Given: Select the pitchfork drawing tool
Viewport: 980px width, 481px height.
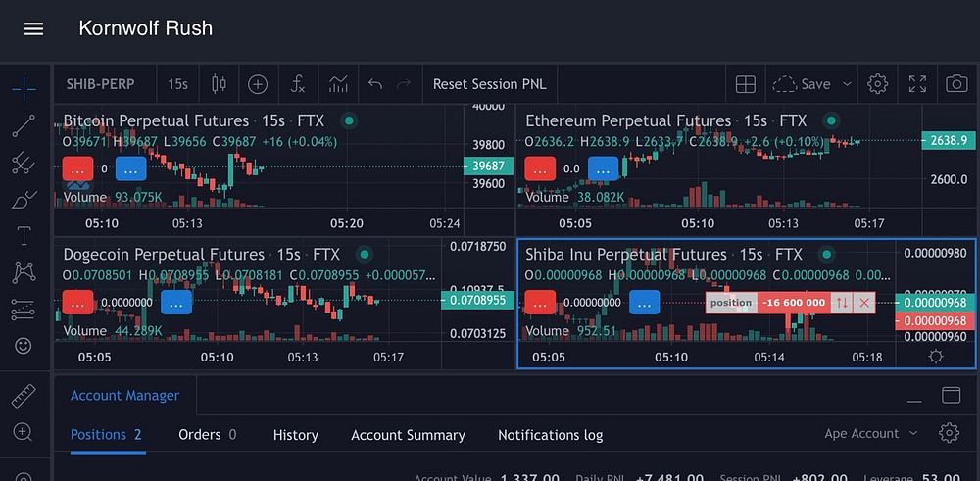Looking at the screenshot, I should coord(24,163).
